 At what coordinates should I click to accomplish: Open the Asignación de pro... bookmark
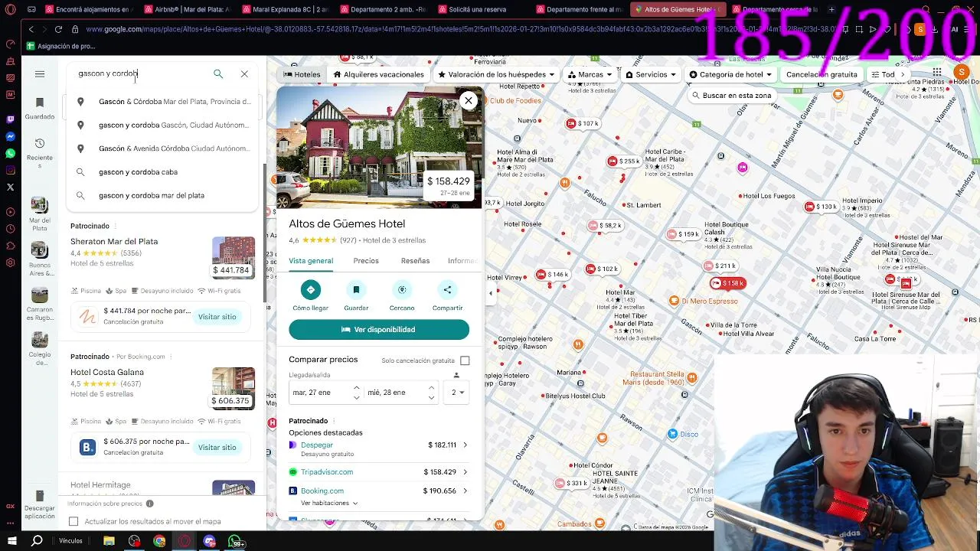(x=60, y=46)
